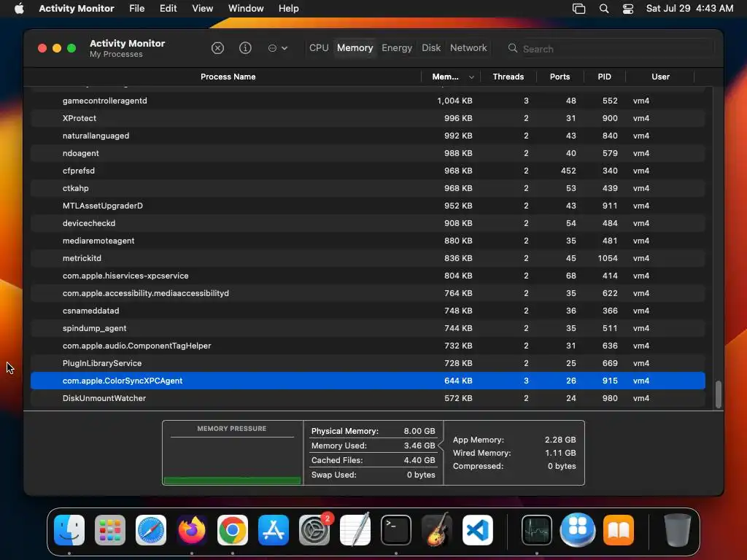
Task: Open Spotlight search in menu bar
Action: [604, 9]
